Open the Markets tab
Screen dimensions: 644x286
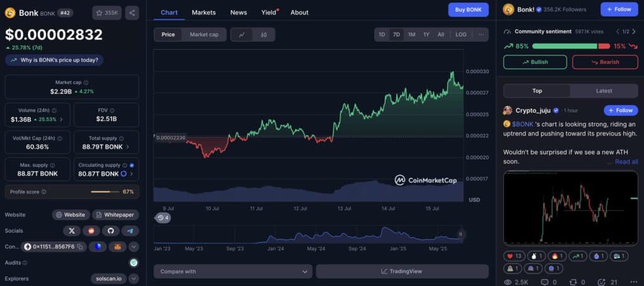204,13
